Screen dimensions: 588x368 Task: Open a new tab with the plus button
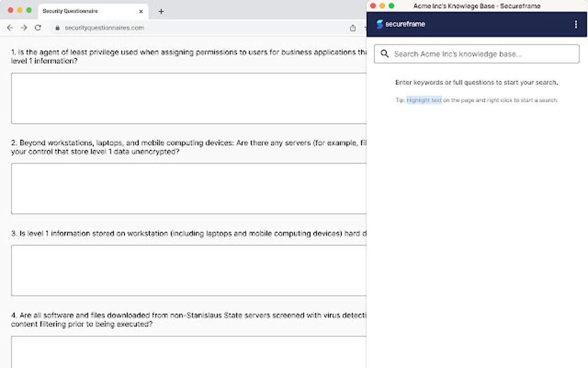click(x=161, y=10)
